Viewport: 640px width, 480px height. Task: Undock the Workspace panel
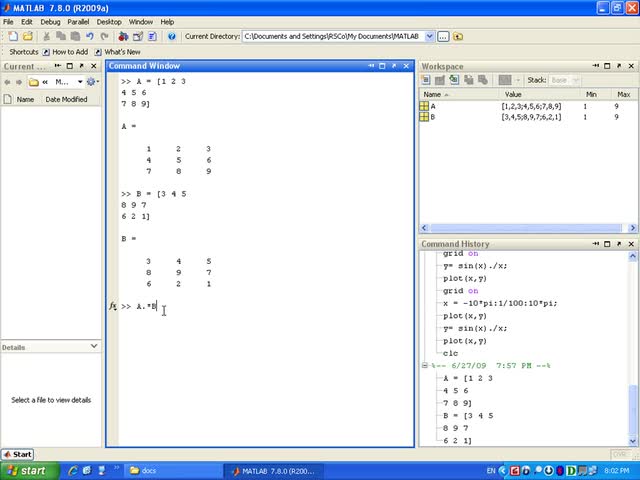tap(619, 66)
